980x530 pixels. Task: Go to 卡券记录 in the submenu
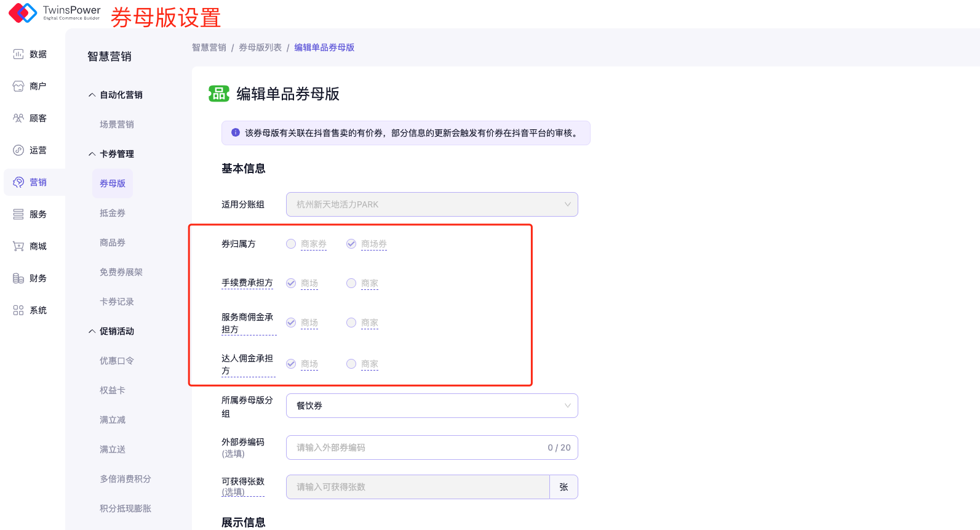point(117,302)
